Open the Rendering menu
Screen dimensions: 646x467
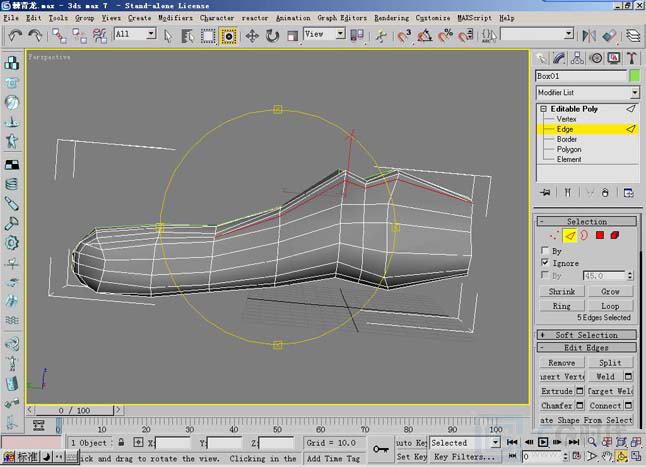coord(391,18)
